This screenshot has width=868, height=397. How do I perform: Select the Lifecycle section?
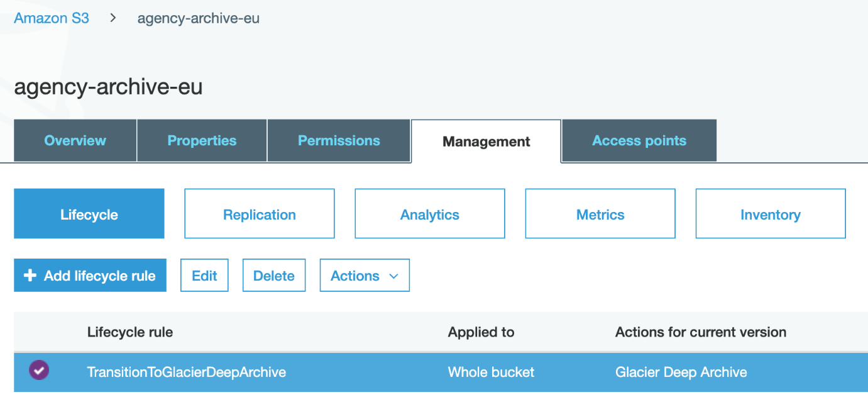(x=89, y=213)
